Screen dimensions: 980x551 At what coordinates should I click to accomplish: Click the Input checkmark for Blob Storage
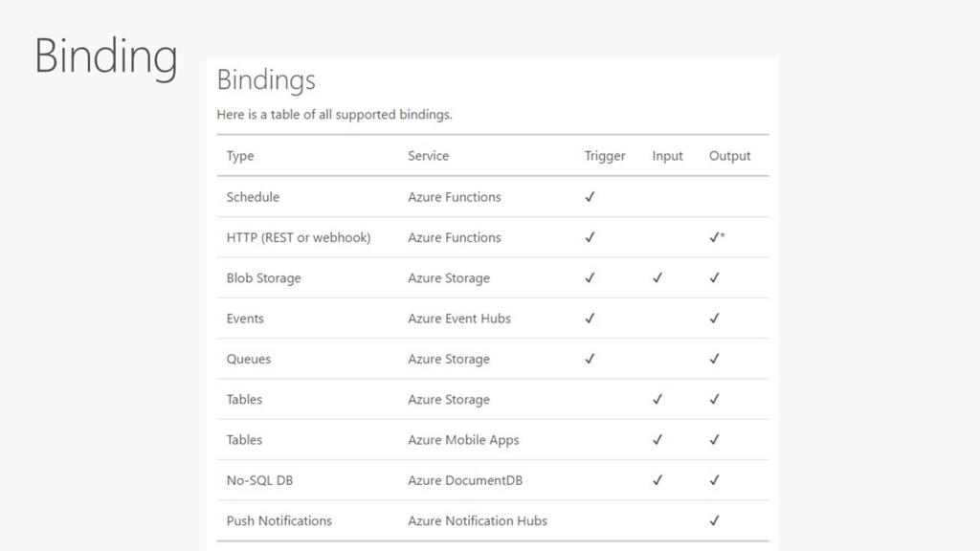[x=657, y=278]
